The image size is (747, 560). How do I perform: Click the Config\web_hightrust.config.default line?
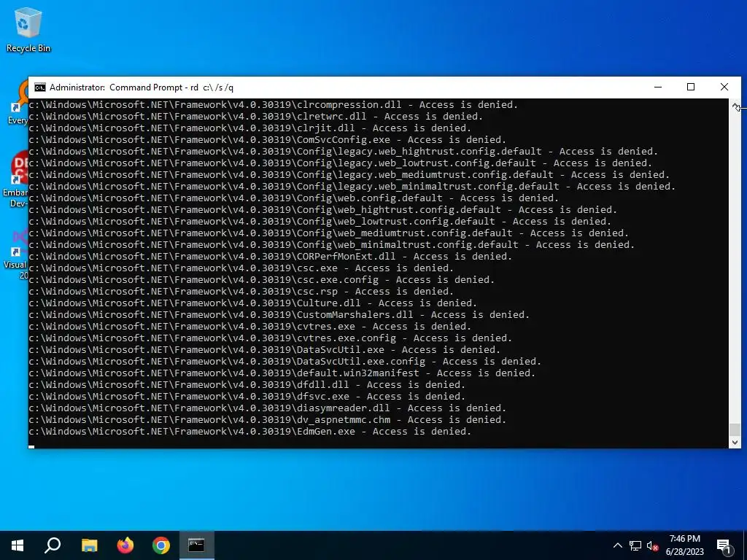(x=323, y=209)
